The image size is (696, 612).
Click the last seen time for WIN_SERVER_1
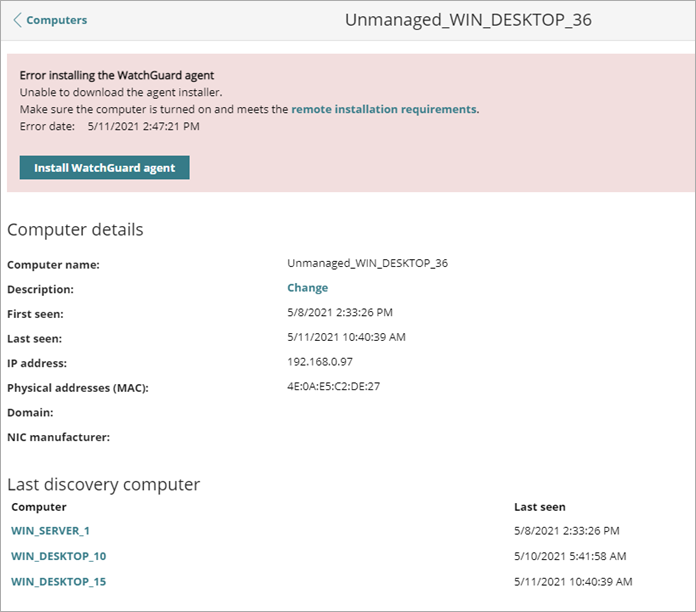tap(565, 531)
